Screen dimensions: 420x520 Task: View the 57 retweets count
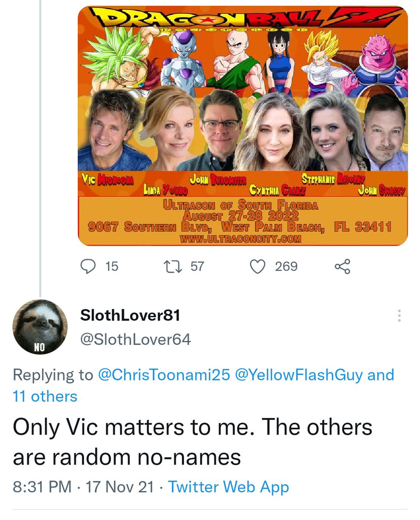197,266
